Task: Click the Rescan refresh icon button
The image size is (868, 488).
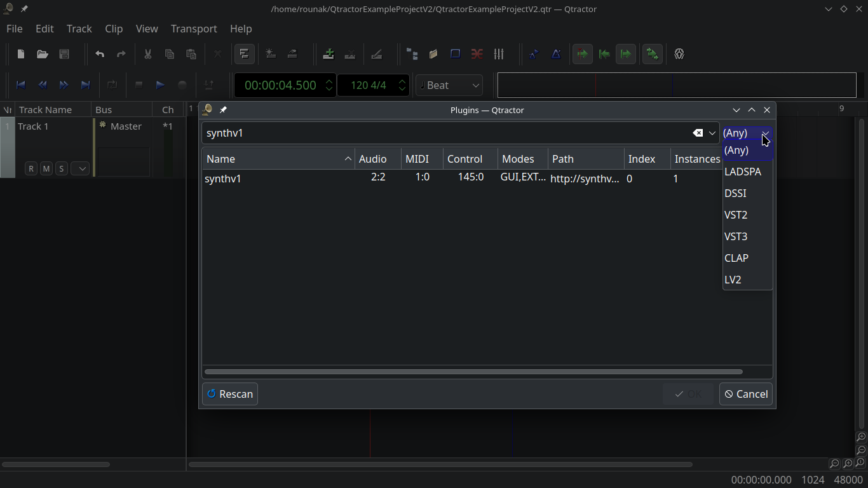Action: [x=230, y=394]
